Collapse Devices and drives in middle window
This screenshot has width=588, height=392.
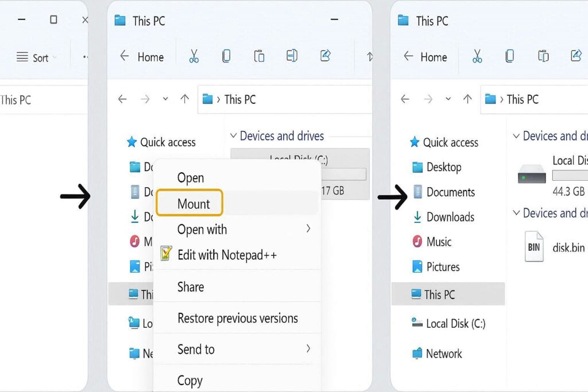(233, 136)
